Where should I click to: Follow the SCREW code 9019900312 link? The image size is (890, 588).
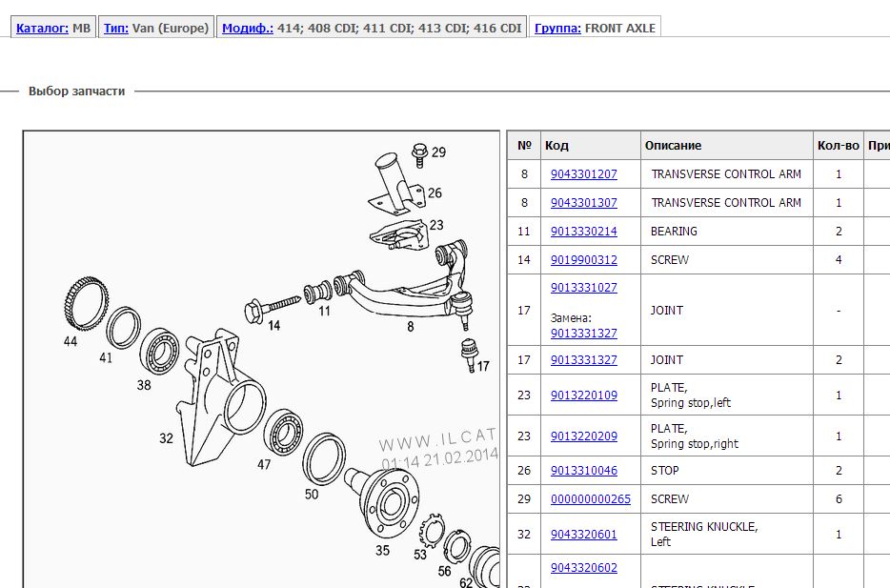point(583,260)
